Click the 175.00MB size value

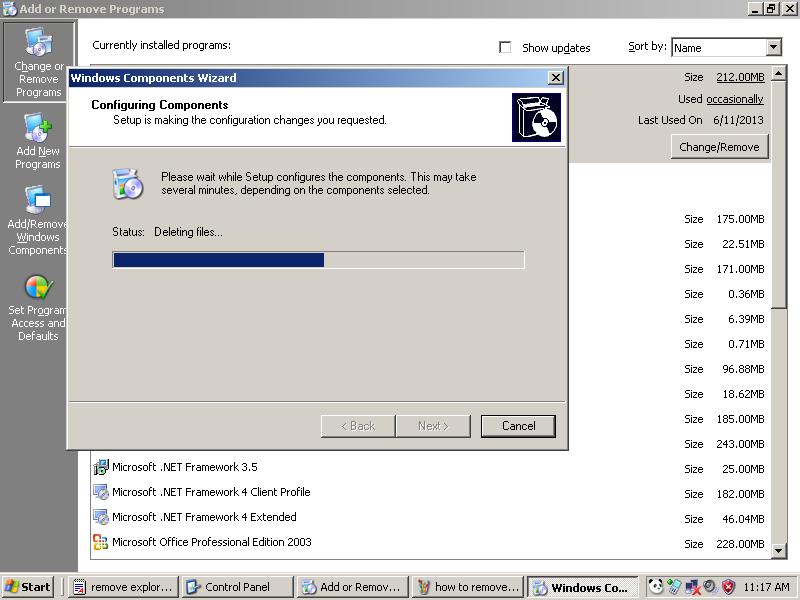tap(740, 219)
